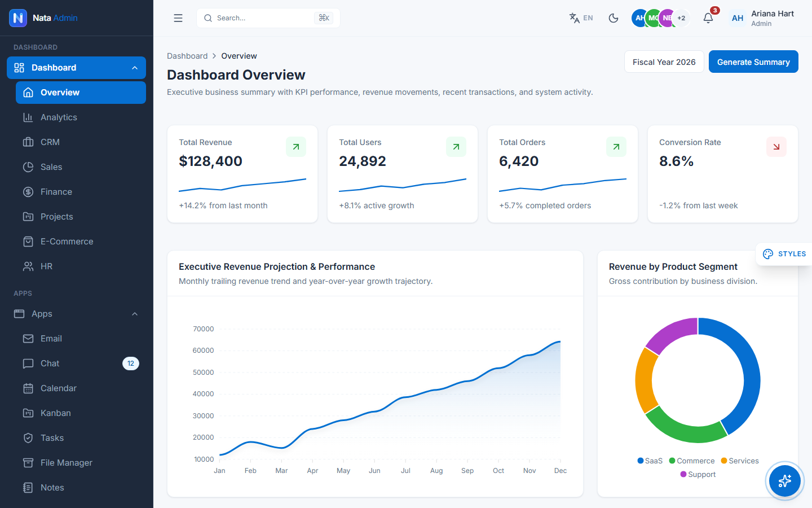Click the HR people icon in sidebar
Image resolution: width=812 pixels, height=508 pixels.
28,266
